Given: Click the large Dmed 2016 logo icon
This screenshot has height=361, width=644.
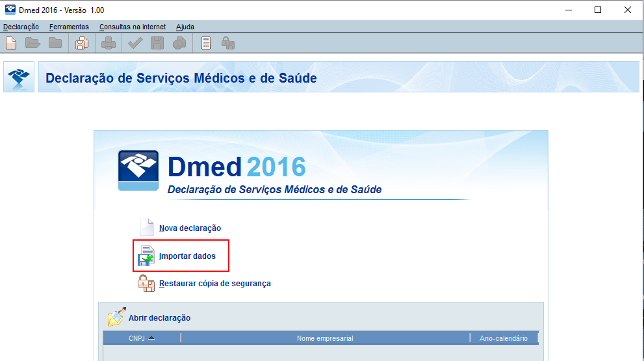Looking at the screenshot, I should [138, 170].
